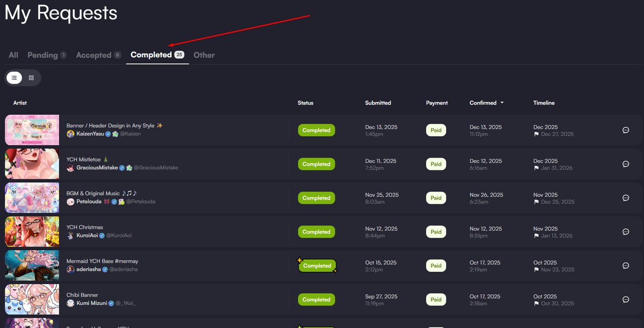The height and width of the screenshot is (328, 644).
Task: Open the Mermaid YCH Base thumbnail
Action: point(32,265)
